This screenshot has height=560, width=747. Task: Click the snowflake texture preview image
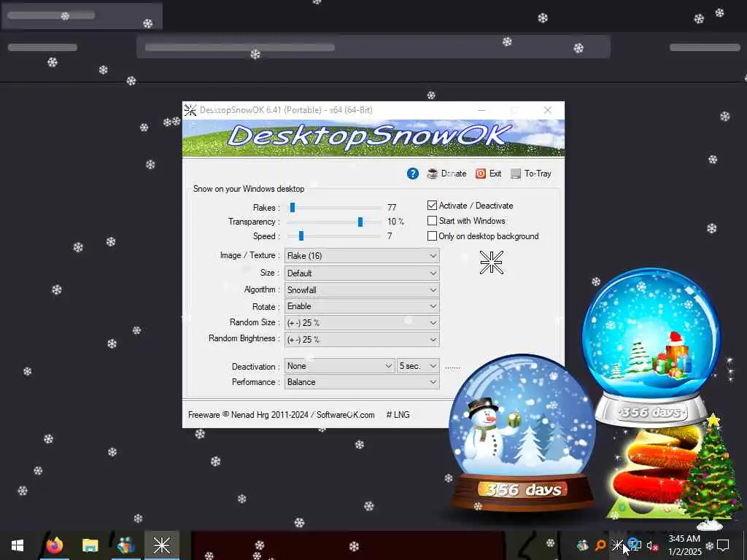[491, 262]
